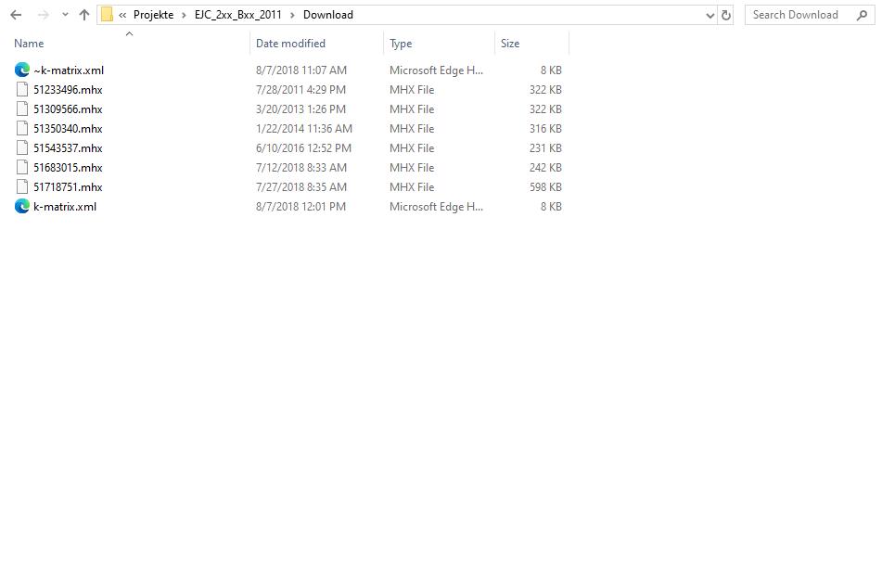Click MHX File type of 51543537.mhx
This screenshot has width=882, height=588.
[412, 148]
